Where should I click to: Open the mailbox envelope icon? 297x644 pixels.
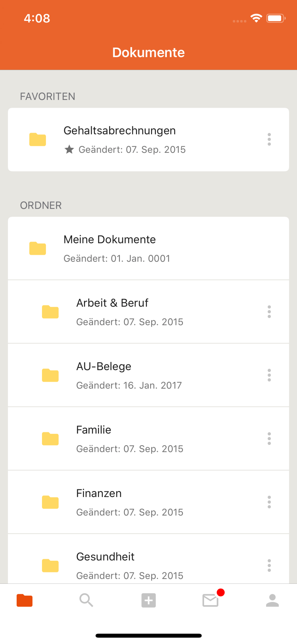click(211, 600)
